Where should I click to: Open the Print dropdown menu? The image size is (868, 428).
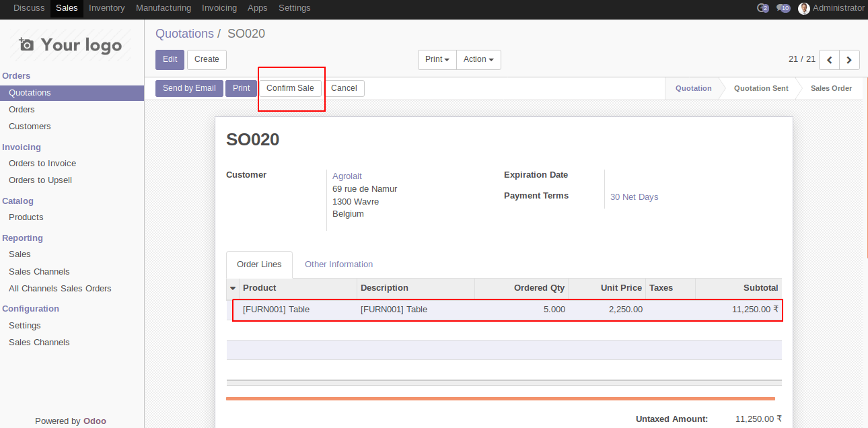click(x=437, y=59)
